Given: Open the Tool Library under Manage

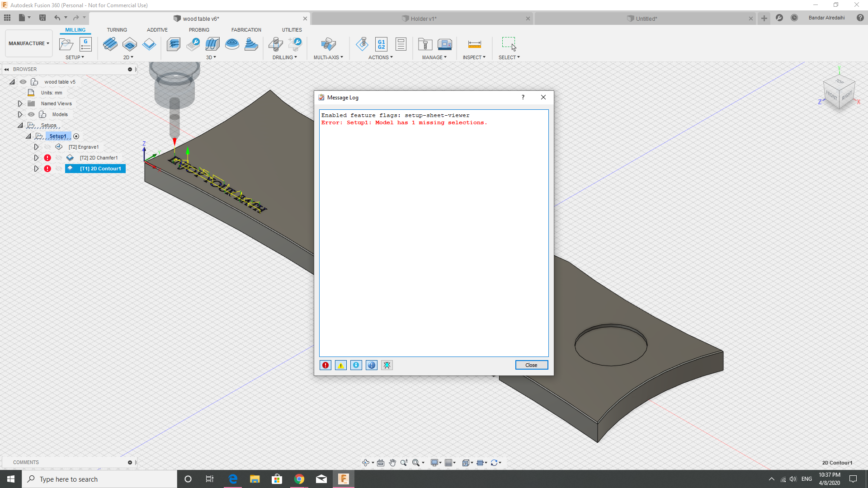Looking at the screenshot, I should point(425,44).
